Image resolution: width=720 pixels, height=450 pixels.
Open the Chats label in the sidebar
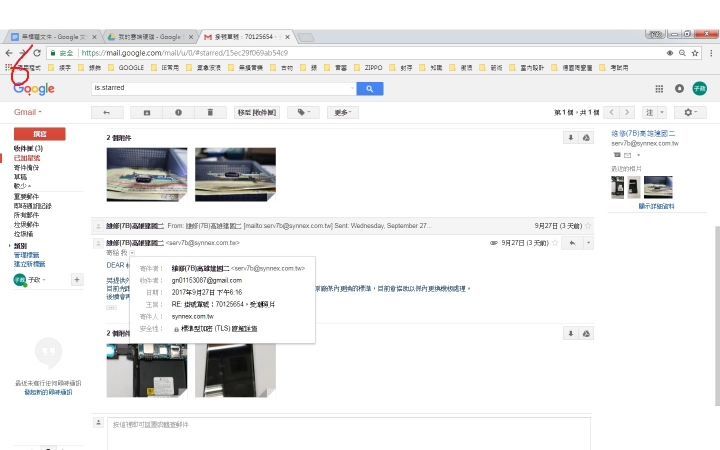click(33, 206)
